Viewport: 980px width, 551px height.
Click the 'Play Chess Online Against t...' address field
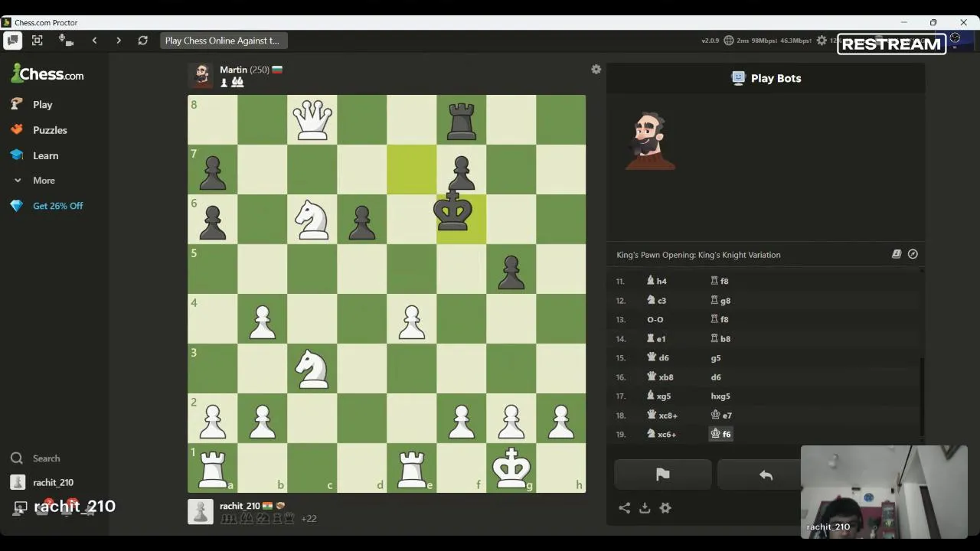[x=223, y=41]
